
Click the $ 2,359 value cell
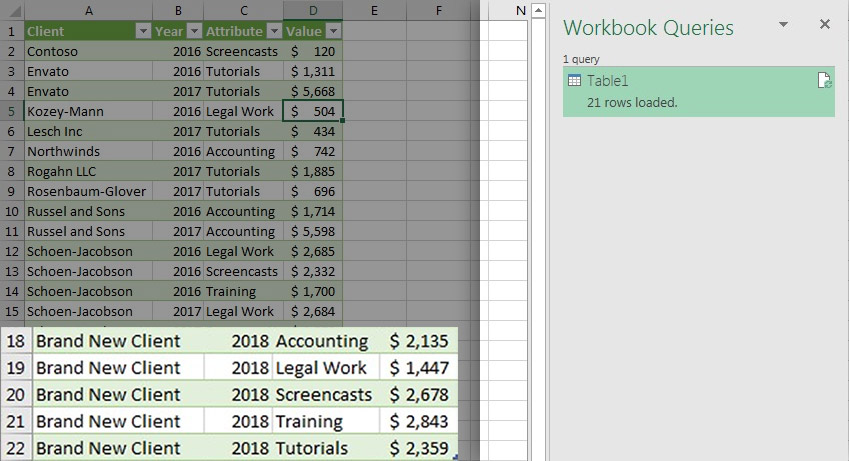pos(419,448)
